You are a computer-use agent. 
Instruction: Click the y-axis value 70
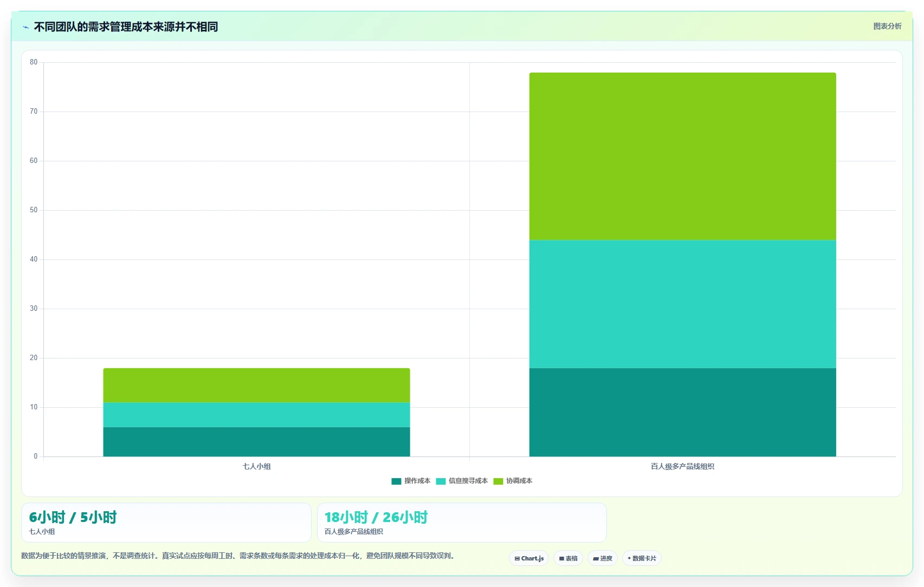pos(34,112)
